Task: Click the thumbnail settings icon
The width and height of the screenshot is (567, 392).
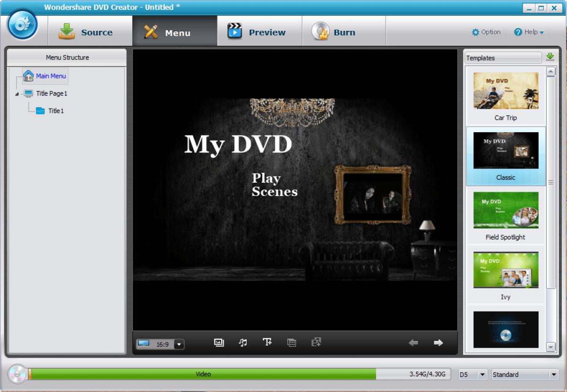Action: (292, 343)
